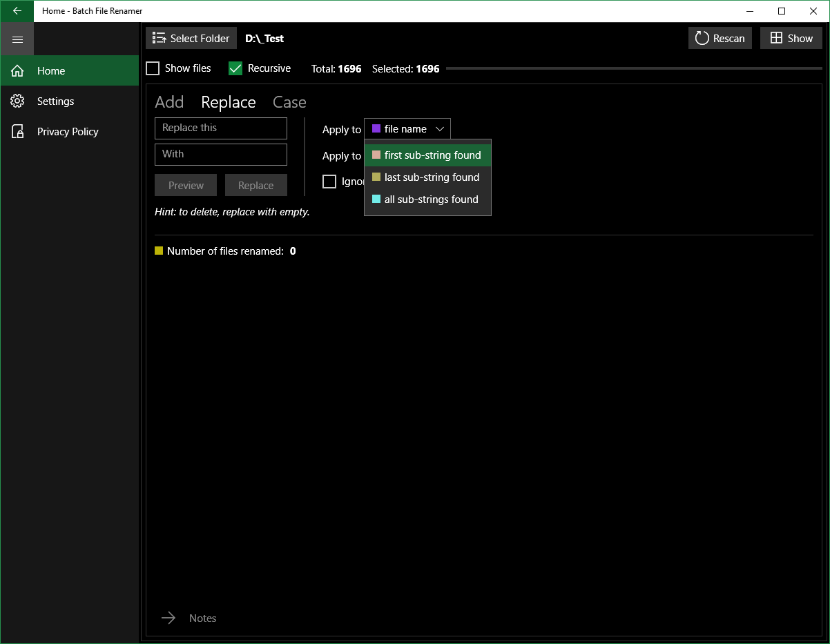
Task: Click the Preview button
Action: coord(186,185)
